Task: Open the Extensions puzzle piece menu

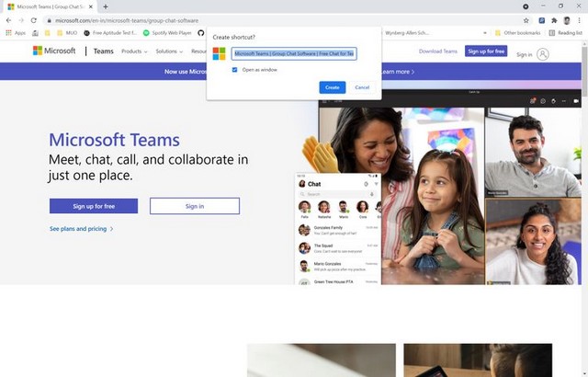Action: [x=554, y=20]
